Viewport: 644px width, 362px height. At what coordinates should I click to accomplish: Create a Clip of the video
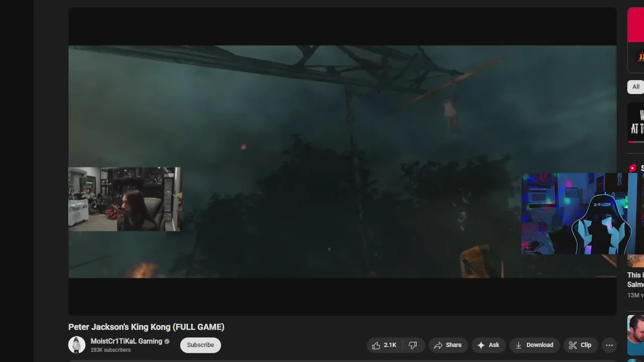coord(580,345)
